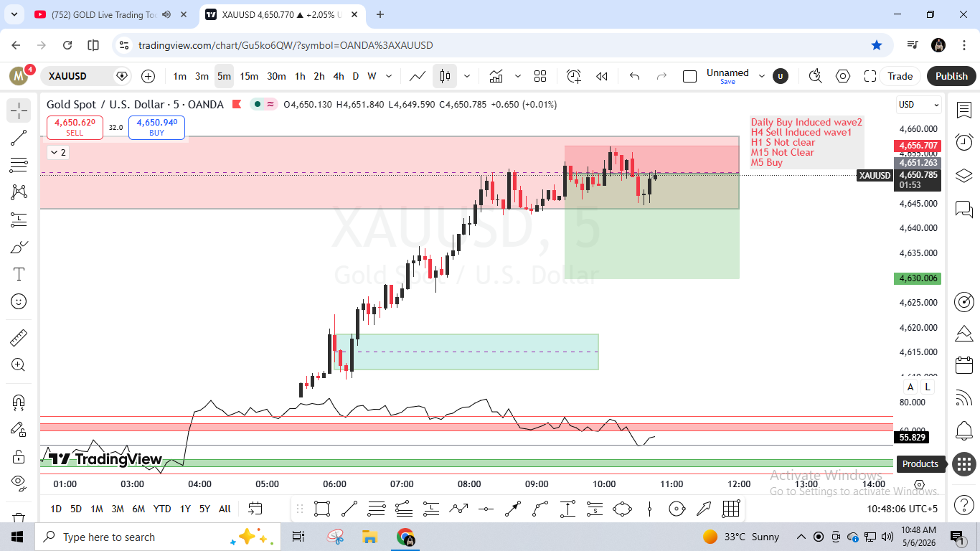The height and width of the screenshot is (551, 980).
Task: Select the text annotation tool
Action: click(x=19, y=274)
